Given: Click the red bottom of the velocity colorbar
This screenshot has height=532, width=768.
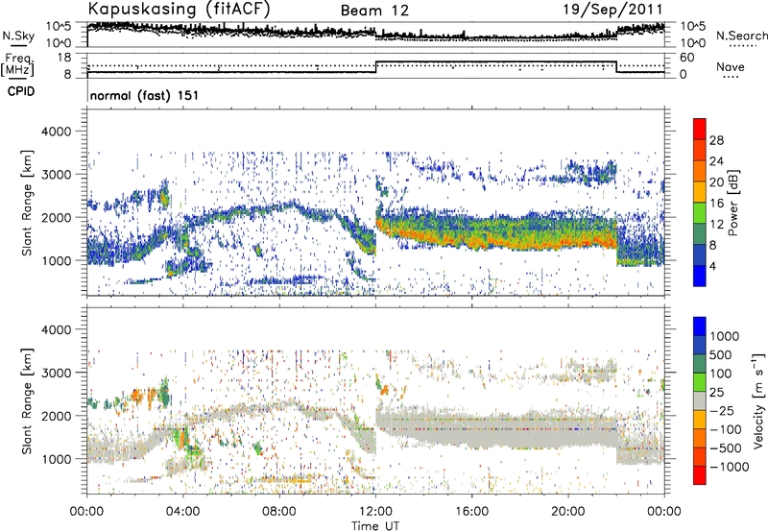Looking at the screenshot, I should pos(700,475).
